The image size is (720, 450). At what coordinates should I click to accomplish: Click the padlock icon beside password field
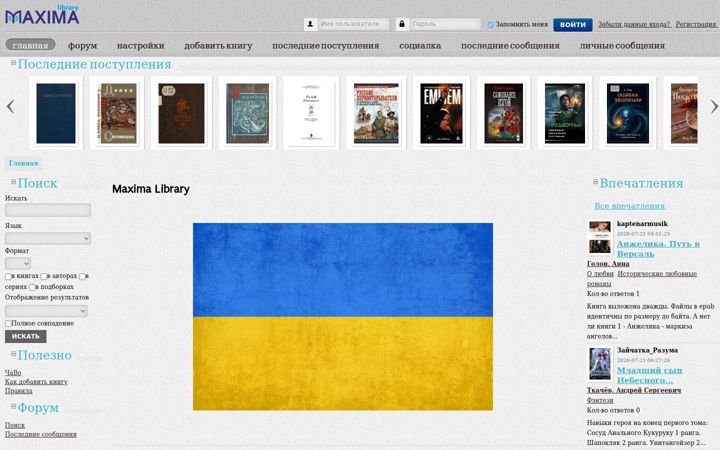click(402, 24)
